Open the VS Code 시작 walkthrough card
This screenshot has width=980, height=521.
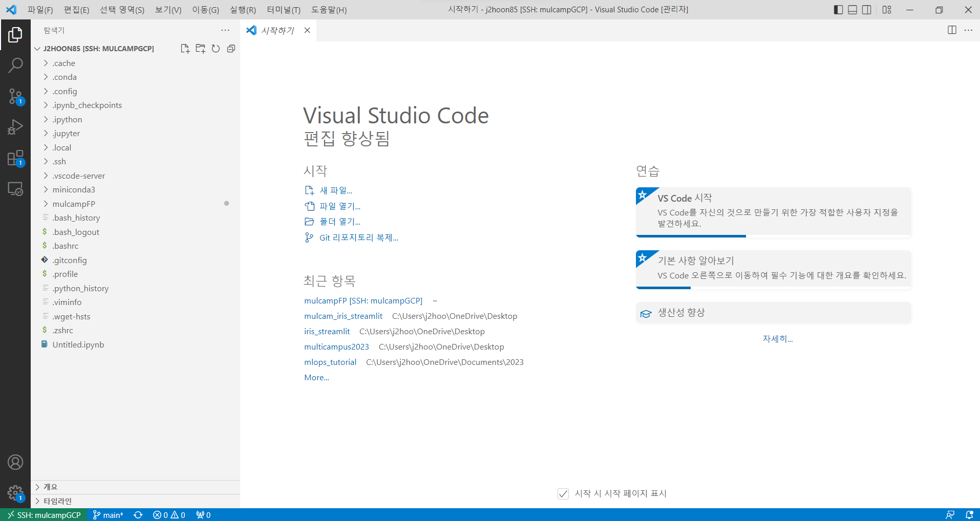point(773,212)
